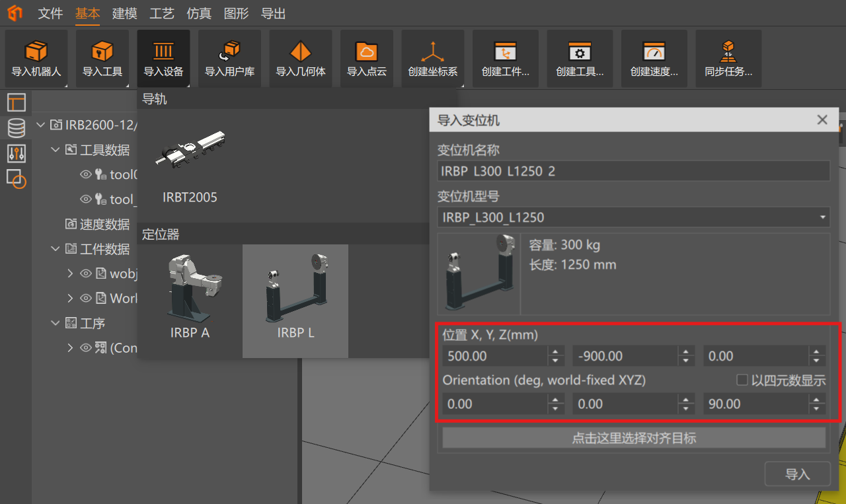Switch to the 工艺 tab
846x504 pixels.
(x=162, y=13)
